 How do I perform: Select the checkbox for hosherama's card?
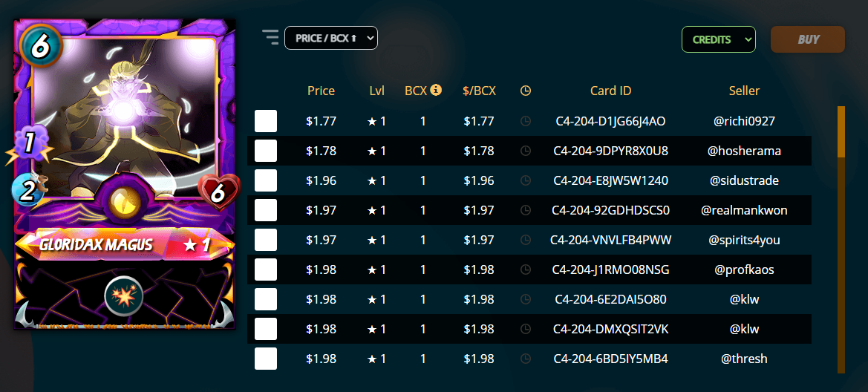(266, 151)
